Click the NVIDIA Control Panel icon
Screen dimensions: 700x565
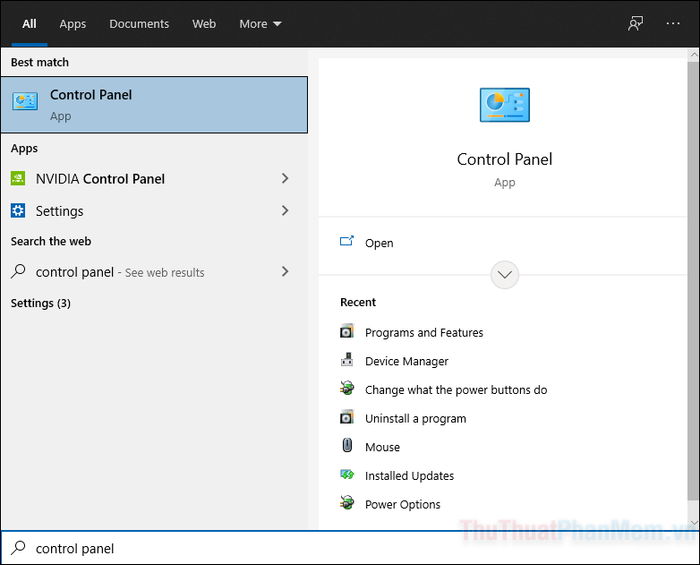(x=18, y=179)
